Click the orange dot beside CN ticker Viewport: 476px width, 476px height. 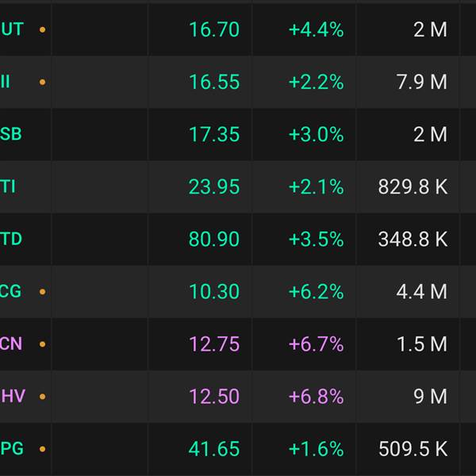point(42,344)
